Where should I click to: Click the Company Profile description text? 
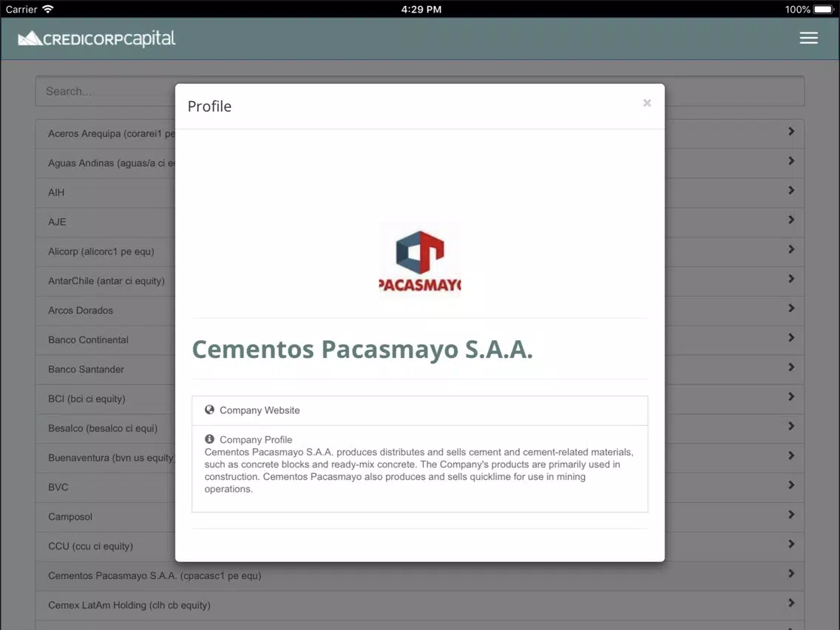[x=419, y=470]
